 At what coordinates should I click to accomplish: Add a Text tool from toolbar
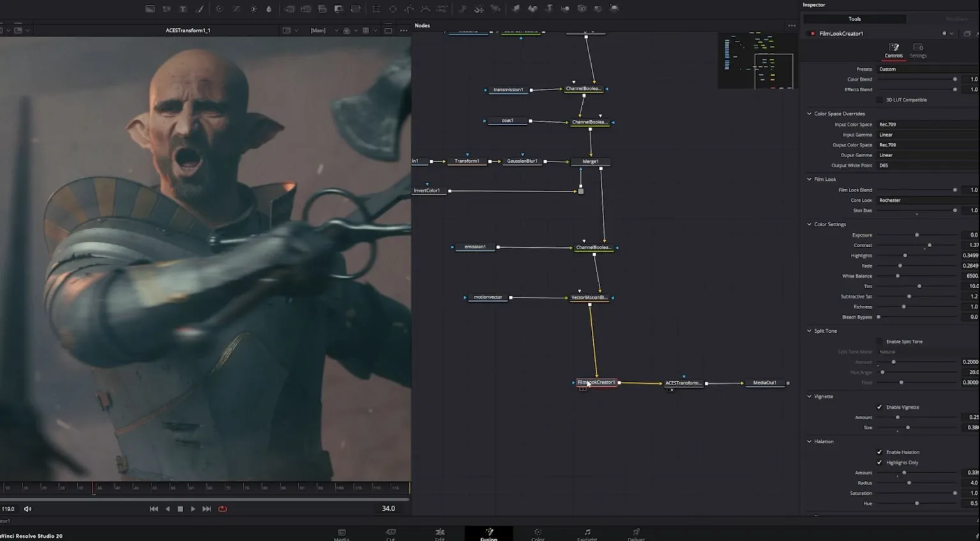[x=183, y=9]
